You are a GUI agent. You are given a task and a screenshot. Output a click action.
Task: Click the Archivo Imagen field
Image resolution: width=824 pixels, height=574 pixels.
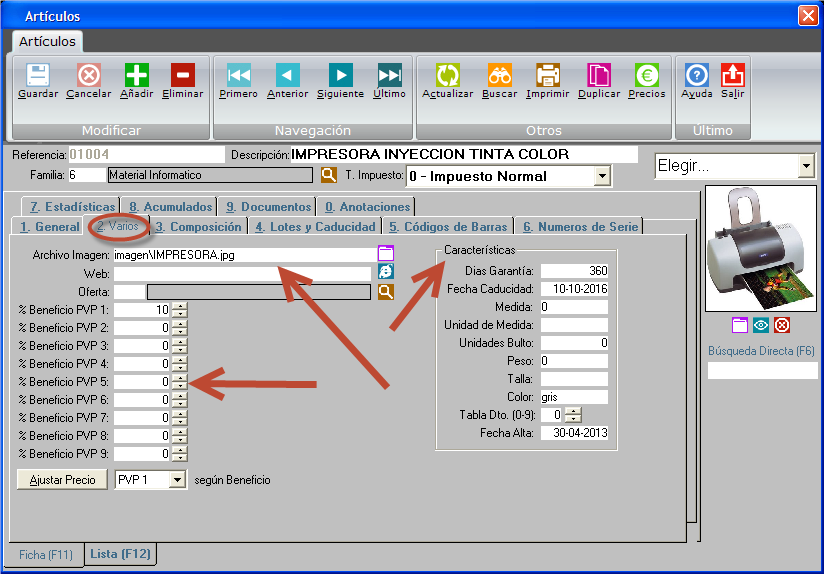pos(244,255)
